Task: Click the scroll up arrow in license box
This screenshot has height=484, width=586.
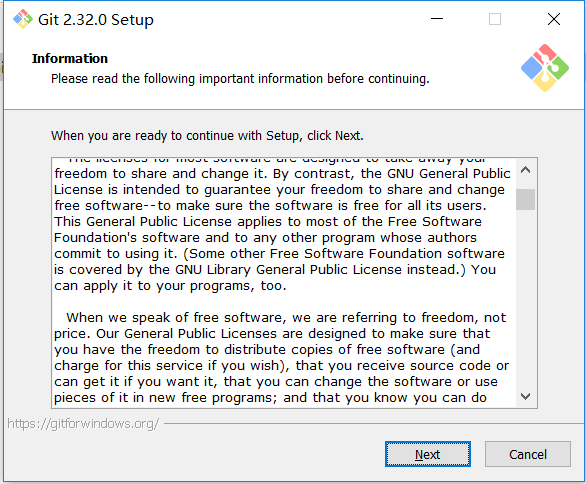Action: point(525,170)
